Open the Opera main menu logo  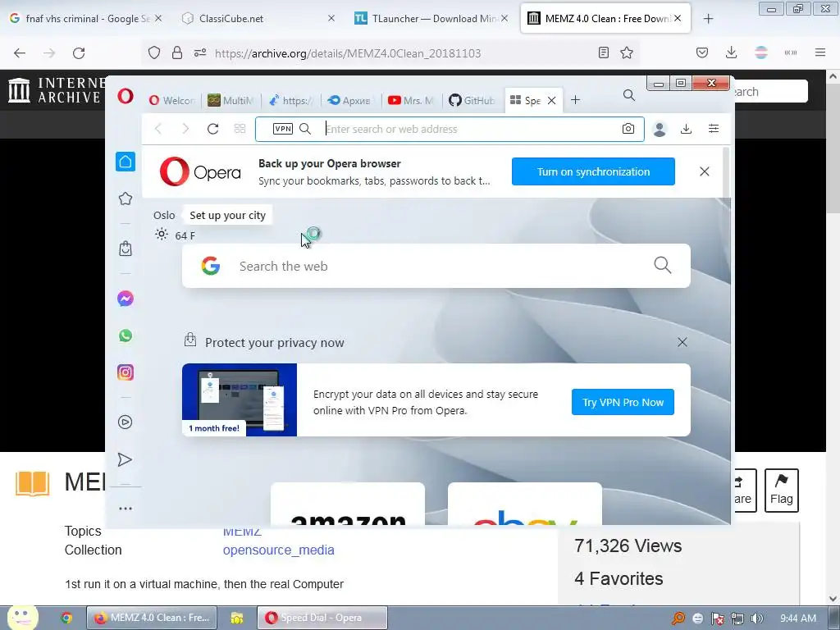tap(126, 97)
